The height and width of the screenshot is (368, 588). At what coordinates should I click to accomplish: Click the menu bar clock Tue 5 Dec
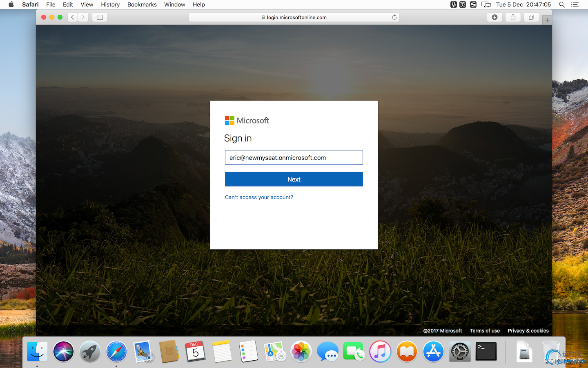pyautogui.click(x=523, y=4)
